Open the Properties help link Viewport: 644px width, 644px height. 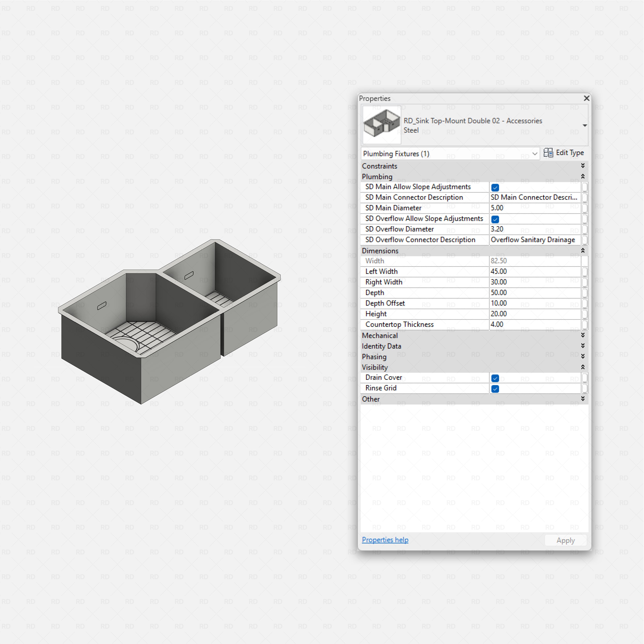pos(385,540)
